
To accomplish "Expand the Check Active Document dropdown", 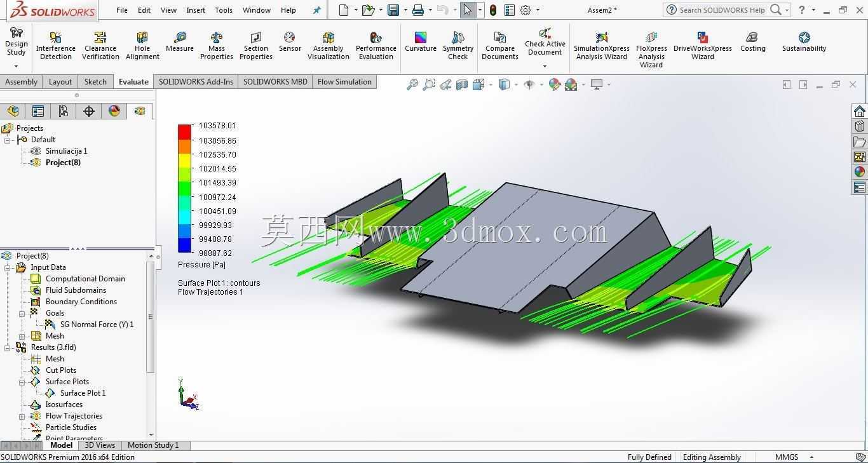I will pos(545,66).
